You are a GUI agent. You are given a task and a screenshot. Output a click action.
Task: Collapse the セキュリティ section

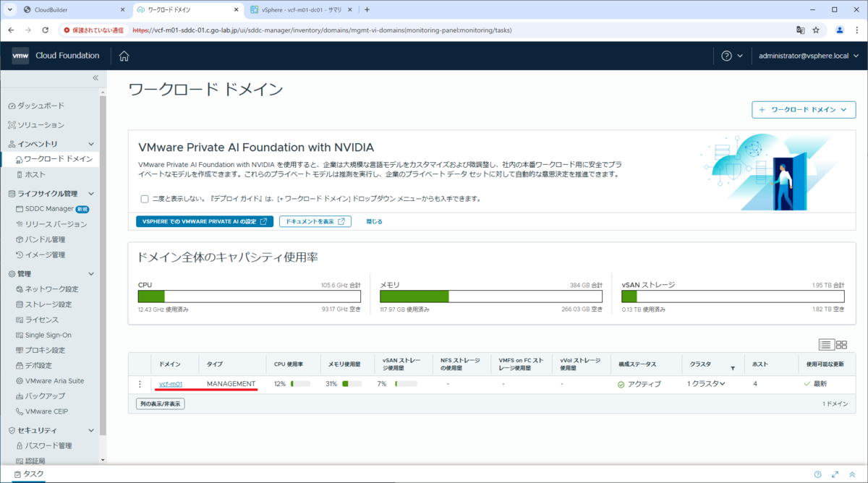[x=91, y=430]
